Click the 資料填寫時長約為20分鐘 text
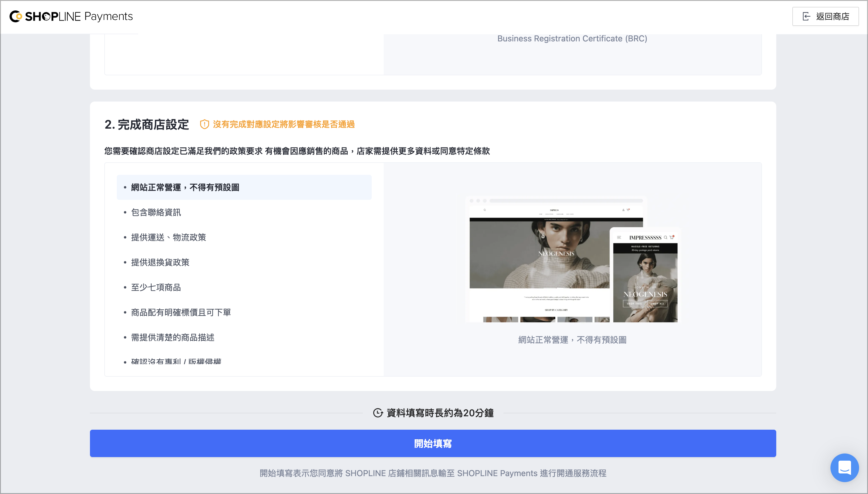The height and width of the screenshot is (494, 868). click(440, 413)
